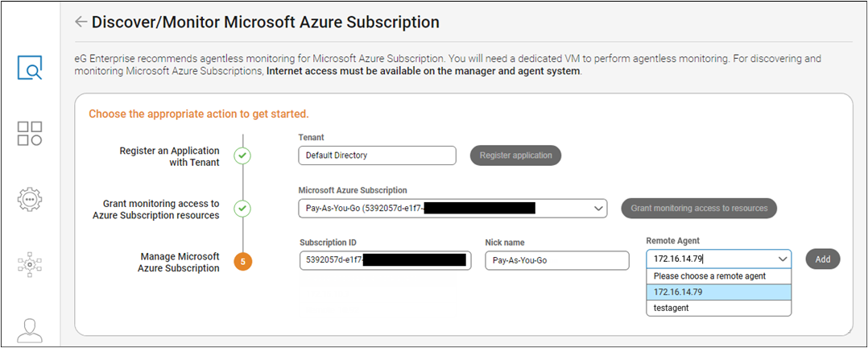Viewport: 868px width, 348px height.
Task: Click the Grant monitoring access green checkmark
Action: click(x=242, y=209)
